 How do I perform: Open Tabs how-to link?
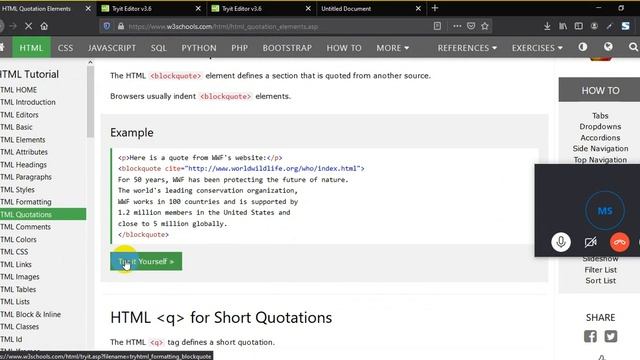tap(600, 116)
